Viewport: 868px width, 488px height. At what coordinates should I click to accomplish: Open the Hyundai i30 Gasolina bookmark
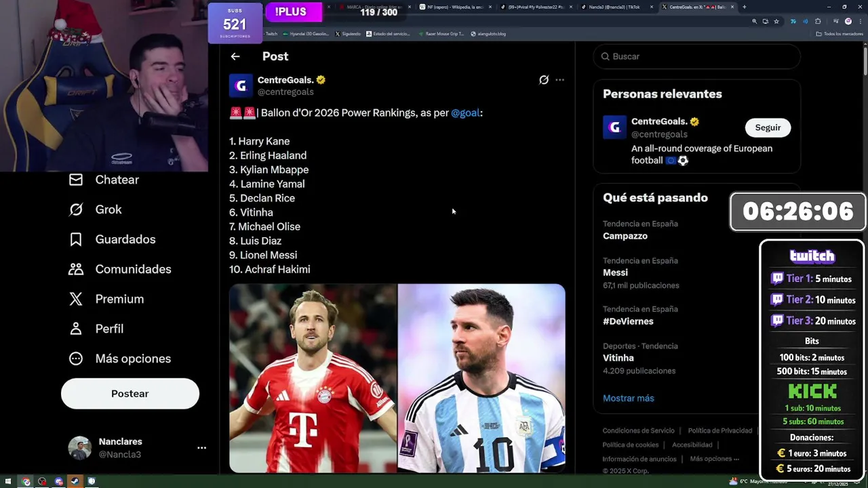point(305,33)
